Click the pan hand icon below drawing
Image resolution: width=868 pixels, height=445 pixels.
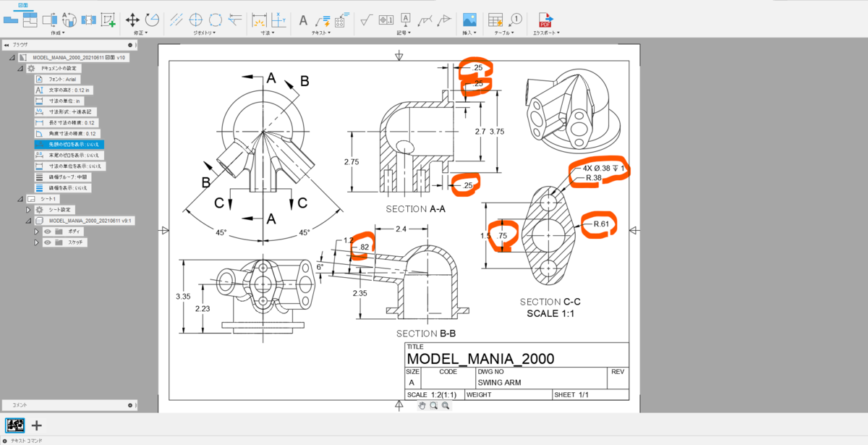pos(422,406)
